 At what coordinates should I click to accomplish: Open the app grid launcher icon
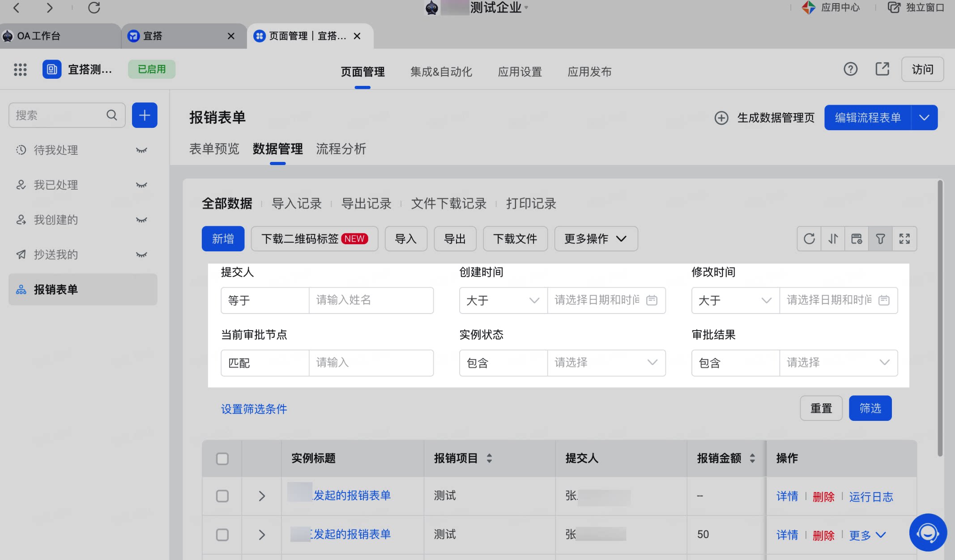coord(20,69)
